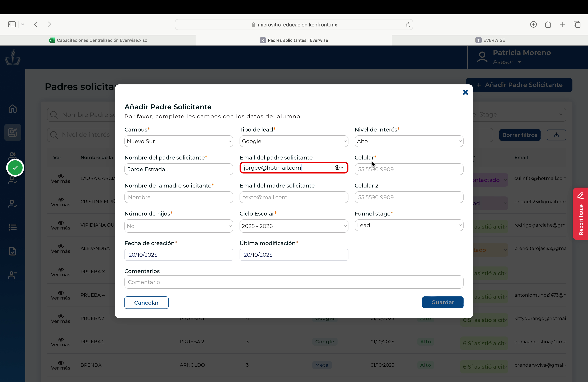
Task: Open the list icon in sidebar
Action: (x=13, y=227)
